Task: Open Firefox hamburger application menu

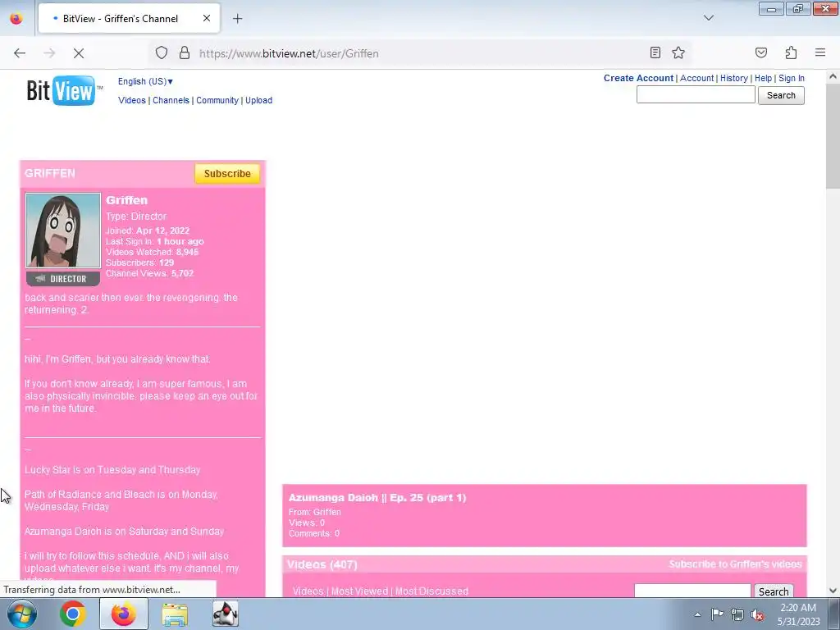Action: (820, 52)
